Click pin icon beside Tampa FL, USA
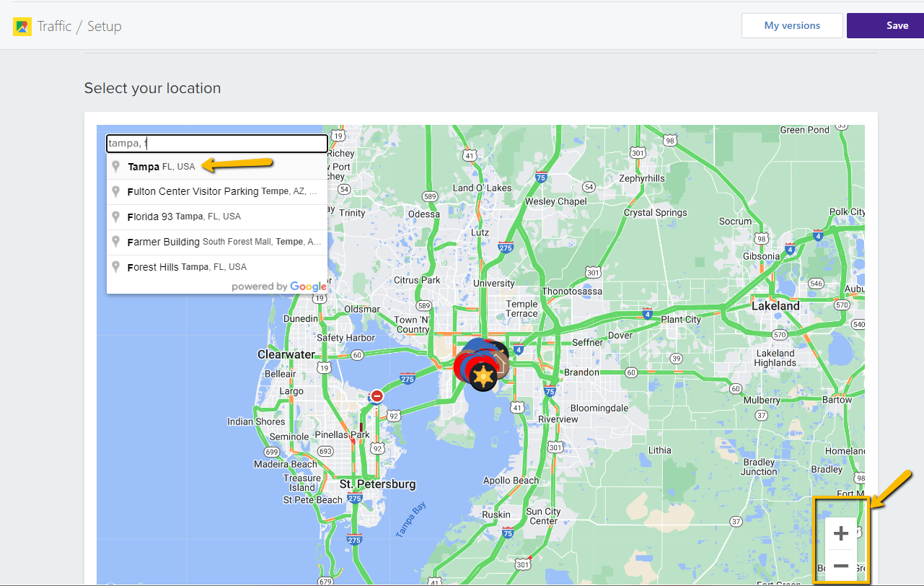The height and width of the screenshot is (586, 924). coord(115,167)
